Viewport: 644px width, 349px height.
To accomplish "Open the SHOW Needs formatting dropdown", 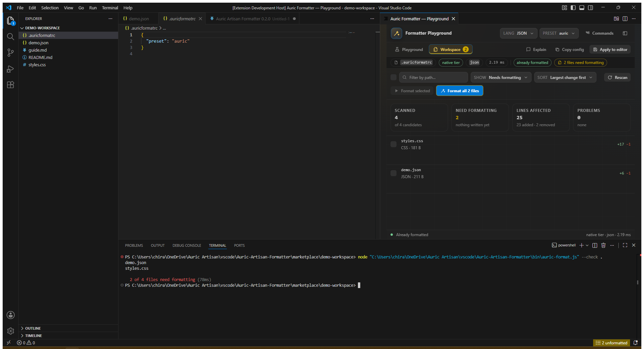I will point(501,78).
